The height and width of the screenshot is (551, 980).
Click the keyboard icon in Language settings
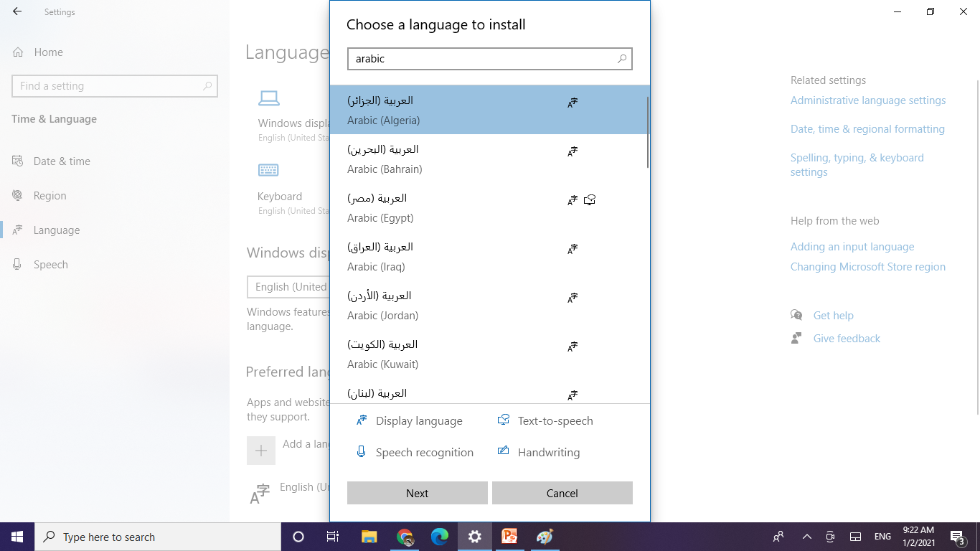coord(269,170)
